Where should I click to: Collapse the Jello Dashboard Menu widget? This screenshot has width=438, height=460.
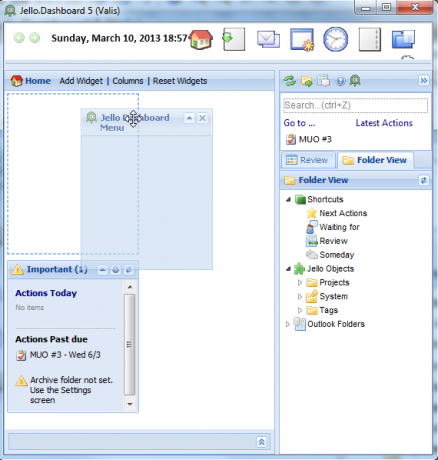pos(189,118)
